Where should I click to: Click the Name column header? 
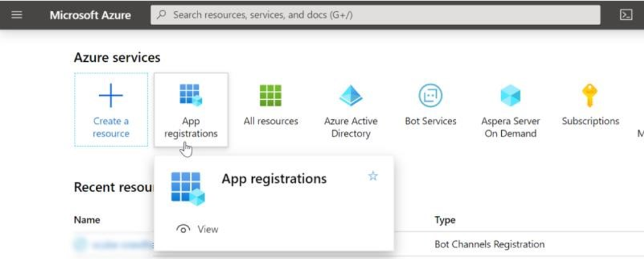click(x=87, y=220)
